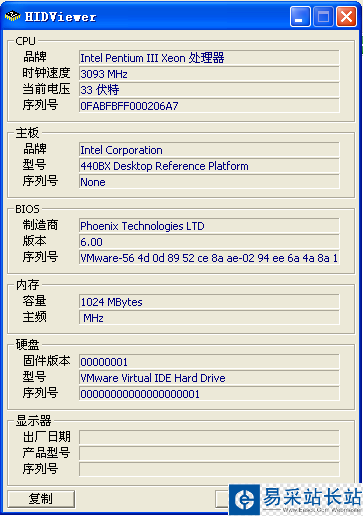Select the BIOS version field 6.00

[209, 242]
